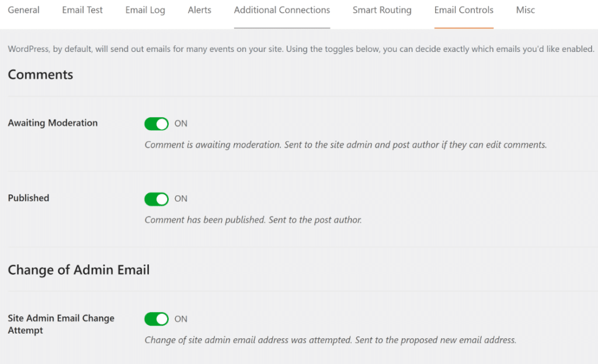598x364 pixels.
Task: Click the Published row label
Action: click(28, 198)
